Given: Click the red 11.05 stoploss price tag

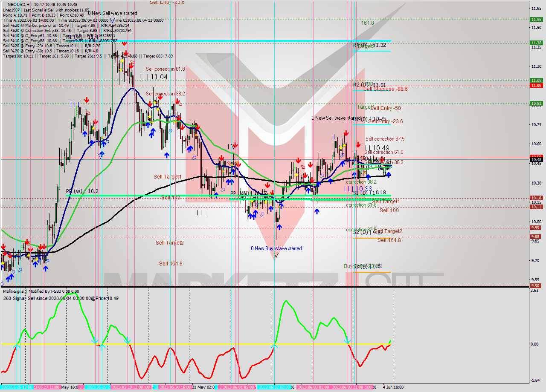Looking at the screenshot, I should coord(536,85).
